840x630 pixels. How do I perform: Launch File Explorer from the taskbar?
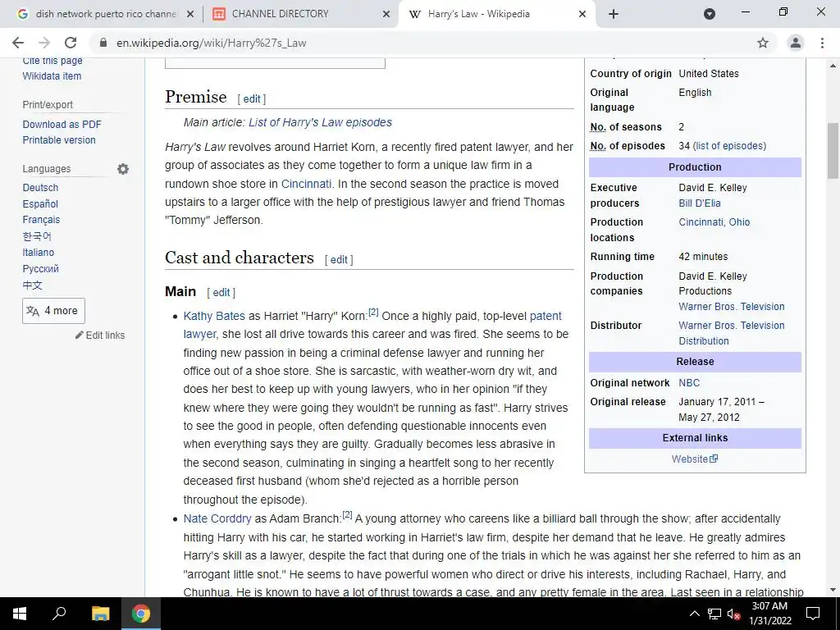(100, 614)
